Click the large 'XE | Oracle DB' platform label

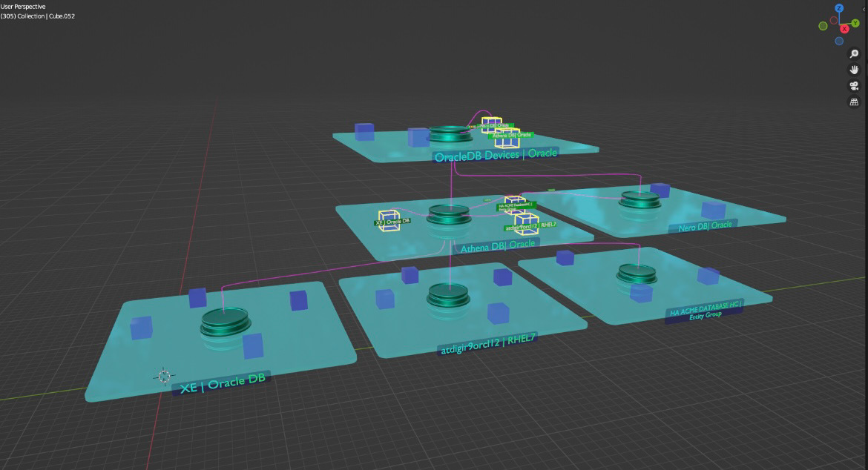coord(223,383)
